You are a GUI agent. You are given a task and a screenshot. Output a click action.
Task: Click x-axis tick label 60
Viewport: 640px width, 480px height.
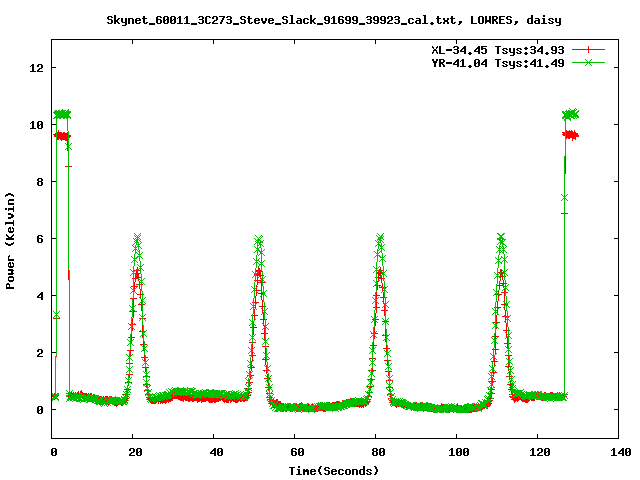pos(297,452)
